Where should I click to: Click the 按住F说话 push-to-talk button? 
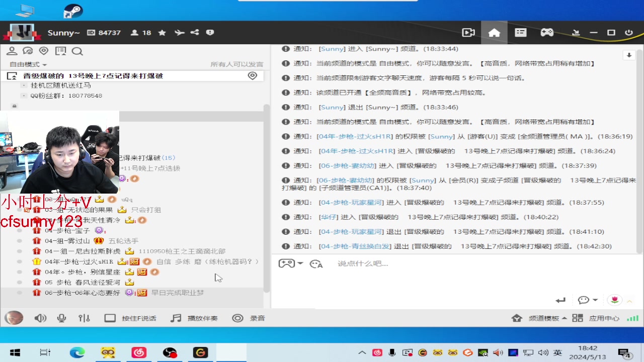pos(130,318)
